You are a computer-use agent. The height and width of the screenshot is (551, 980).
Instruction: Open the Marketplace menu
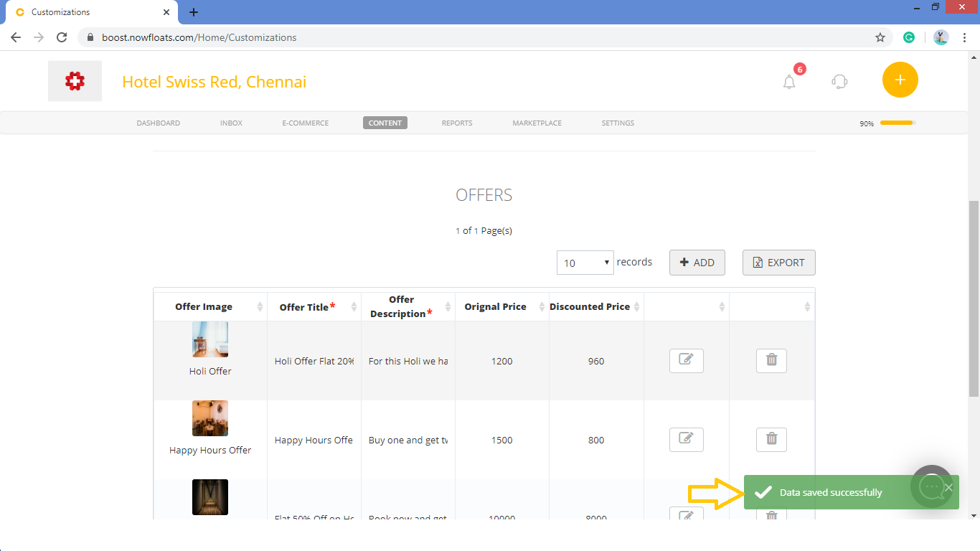pyautogui.click(x=537, y=123)
